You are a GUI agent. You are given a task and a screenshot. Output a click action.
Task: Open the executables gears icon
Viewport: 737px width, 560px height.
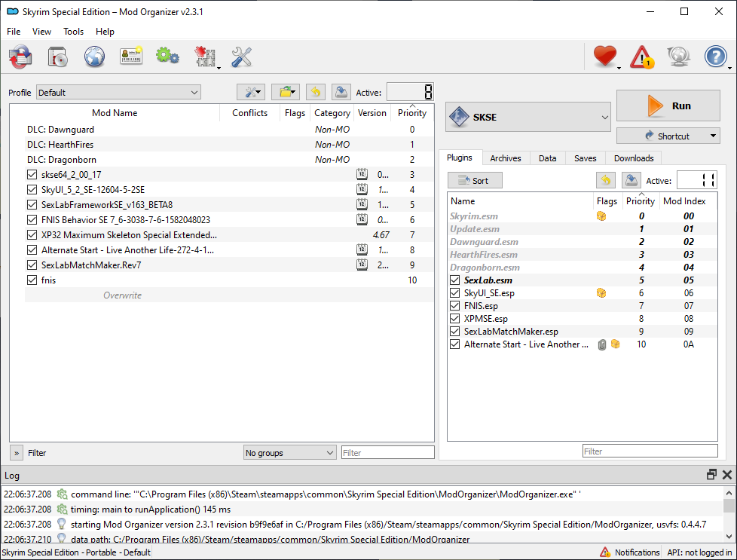point(167,57)
